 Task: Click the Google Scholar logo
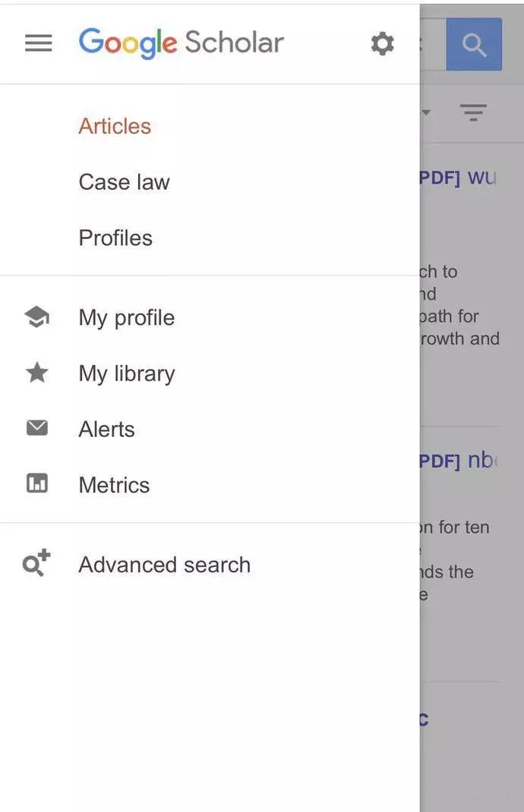pos(181,43)
